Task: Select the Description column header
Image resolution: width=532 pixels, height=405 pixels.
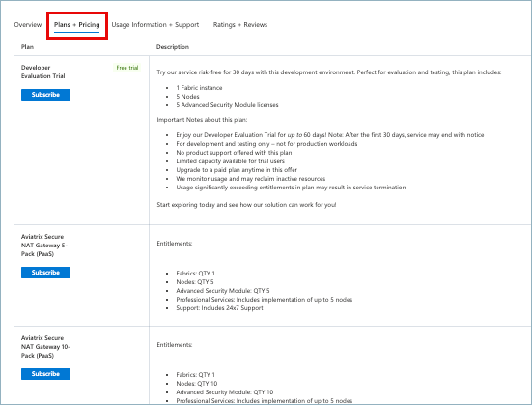Action: click(x=173, y=47)
